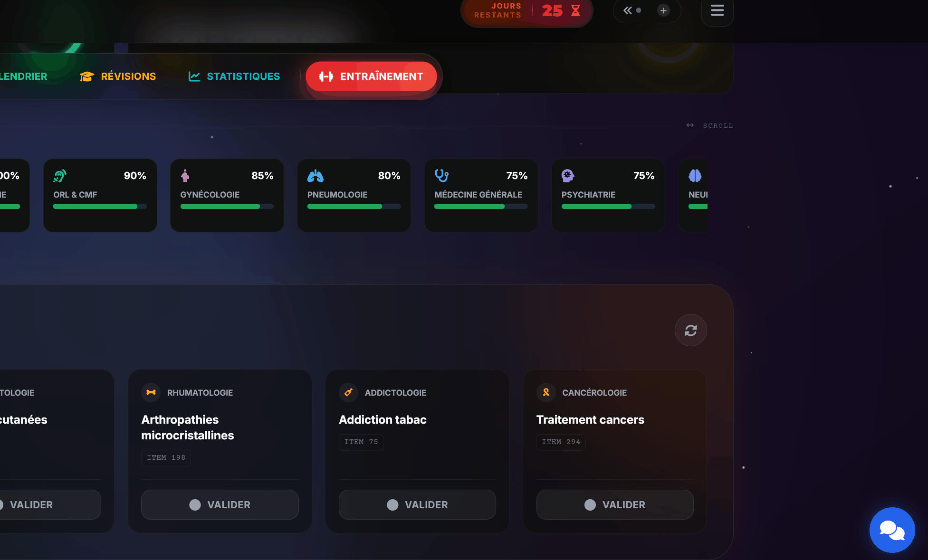Click the lungs icon on Pneumologie card

(x=316, y=176)
